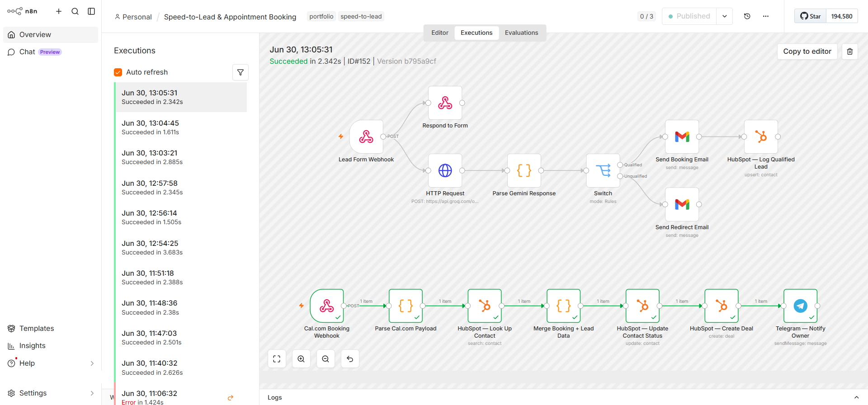Select Cal.com Booking Webhook node
The width and height of the screenshot is (868, 405).
coord(327,306)
